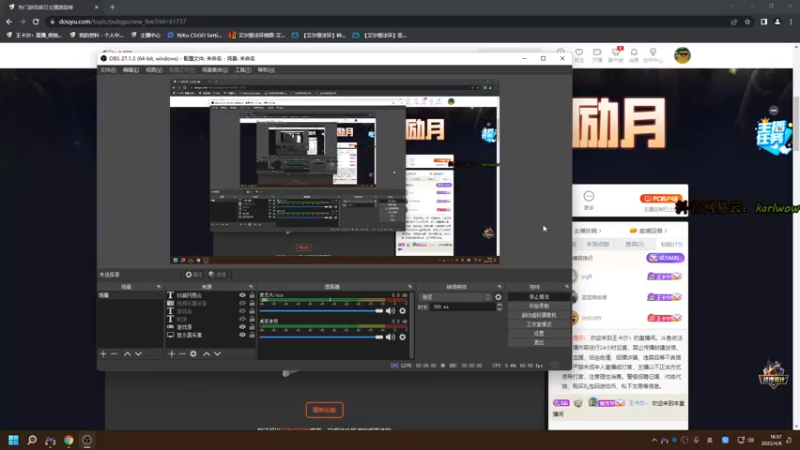Open OBS 文件(F) menu

[x=108, y=70]
